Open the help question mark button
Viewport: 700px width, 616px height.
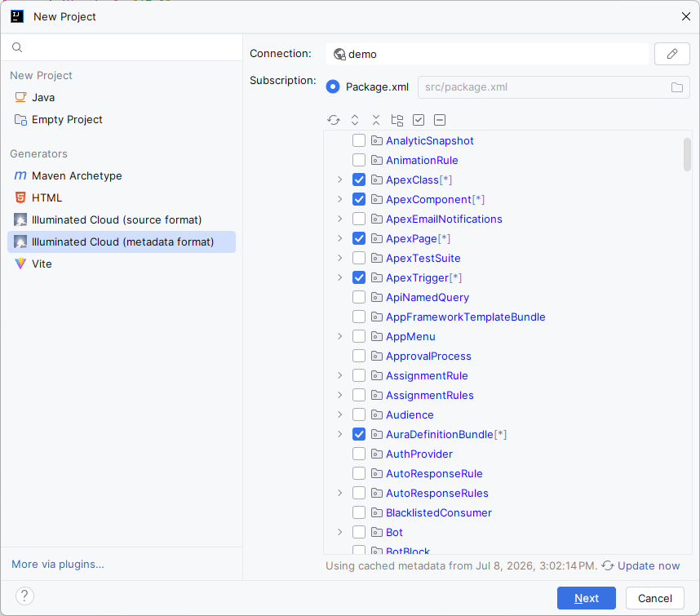click(x=24, y=596)
